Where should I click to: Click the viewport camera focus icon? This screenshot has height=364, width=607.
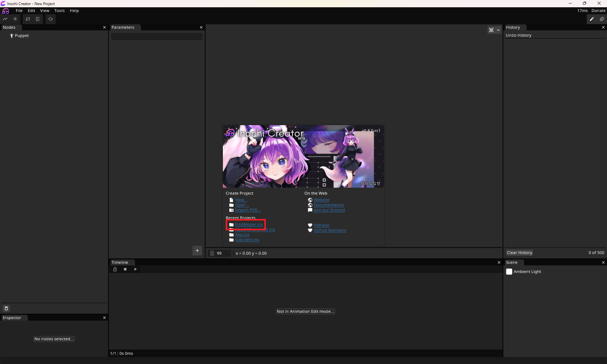point(491,30)
